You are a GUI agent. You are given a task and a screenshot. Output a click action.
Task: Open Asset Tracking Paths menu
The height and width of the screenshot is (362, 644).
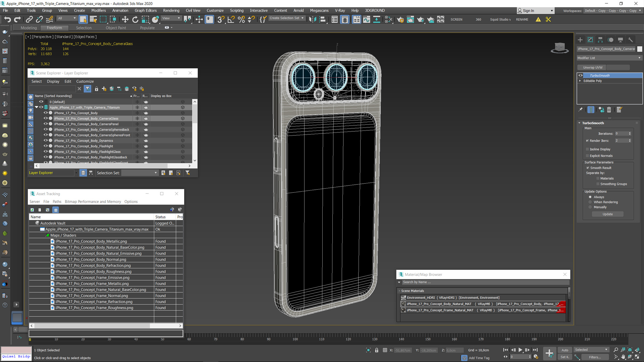point(57,202)
